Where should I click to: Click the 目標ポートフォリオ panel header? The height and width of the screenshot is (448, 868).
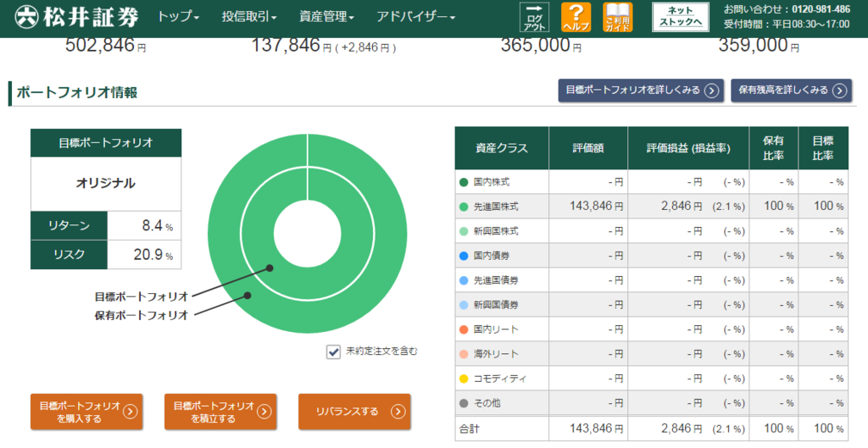(106, 142)
